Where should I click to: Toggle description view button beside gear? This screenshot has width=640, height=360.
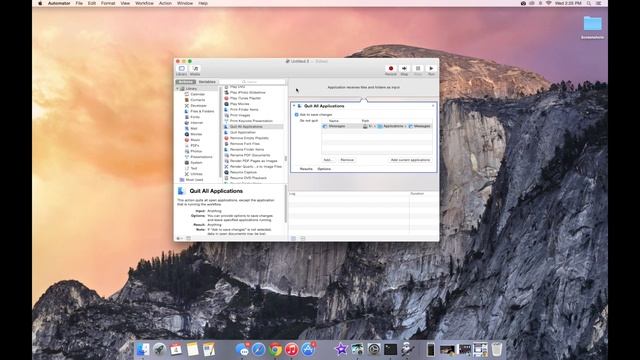[x=189, y=238]
